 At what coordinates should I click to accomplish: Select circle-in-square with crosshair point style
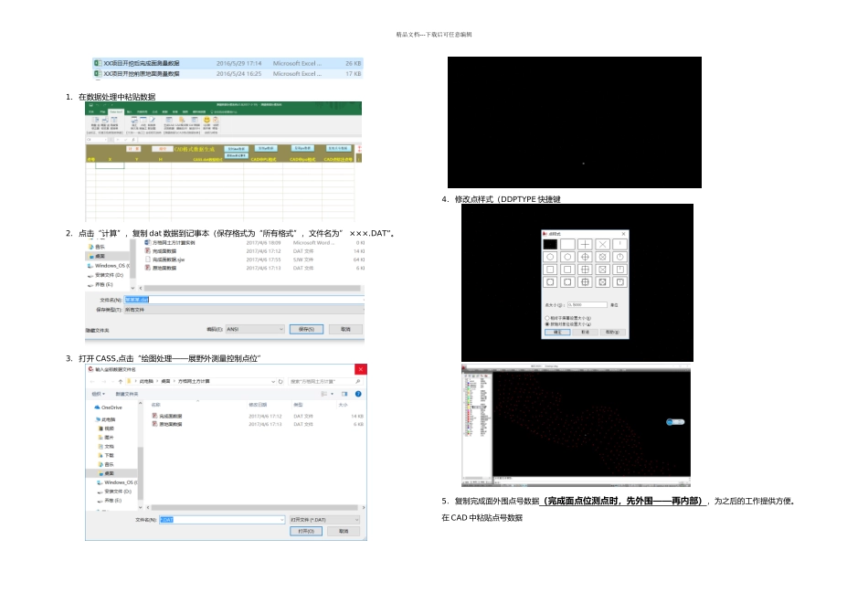(x=585, y=282)
